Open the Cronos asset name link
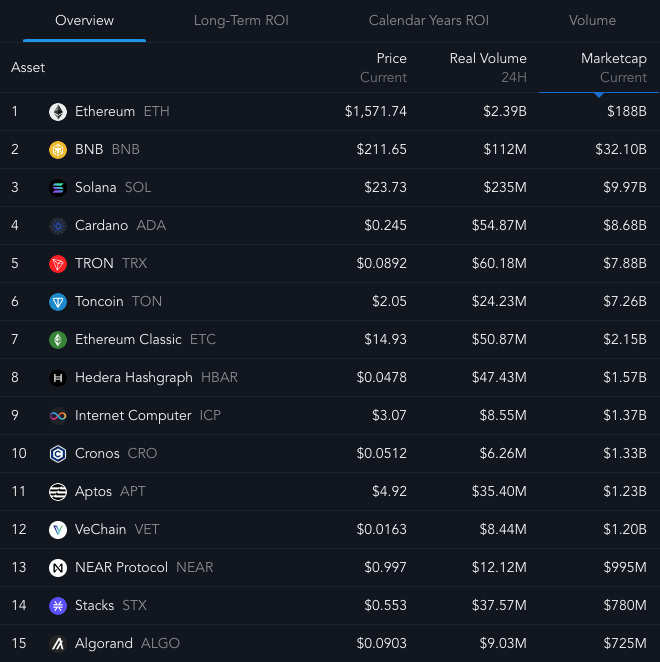The height and width of the screenshot is (662, 660). coord(97,453)
